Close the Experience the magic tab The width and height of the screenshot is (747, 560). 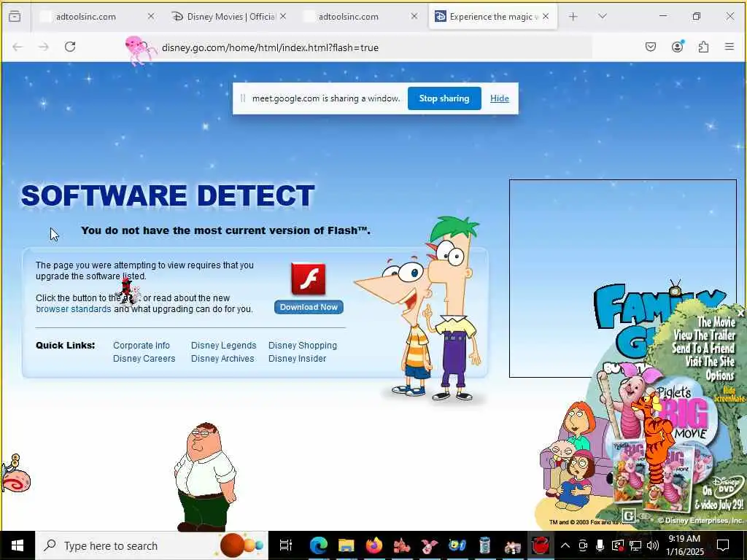[546, 16]
